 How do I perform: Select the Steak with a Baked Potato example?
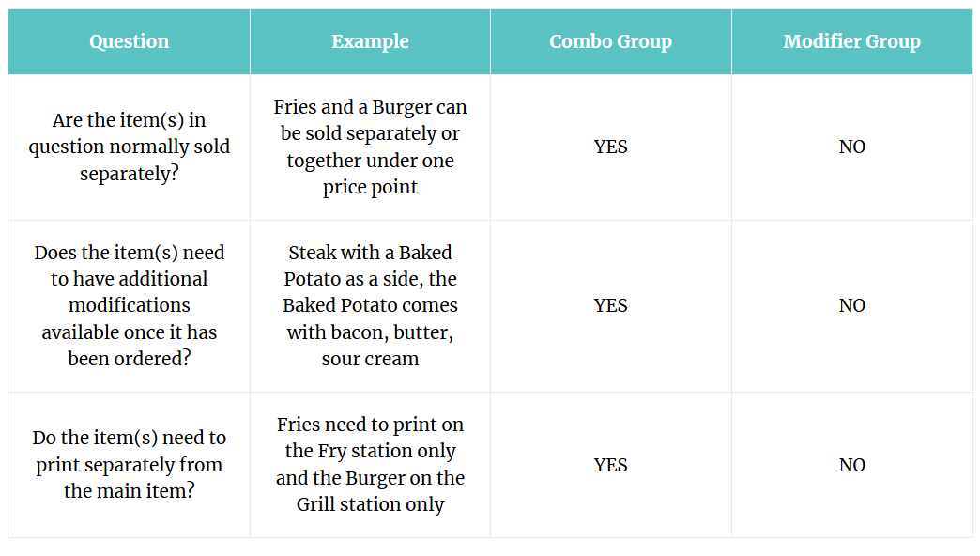(370, 305)
